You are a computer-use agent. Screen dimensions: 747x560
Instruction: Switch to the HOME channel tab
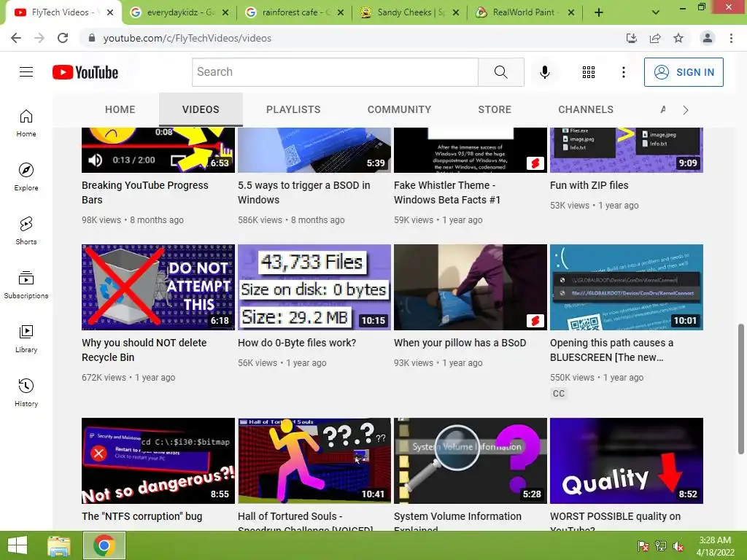pyautogui.click(x=120, y=109)
